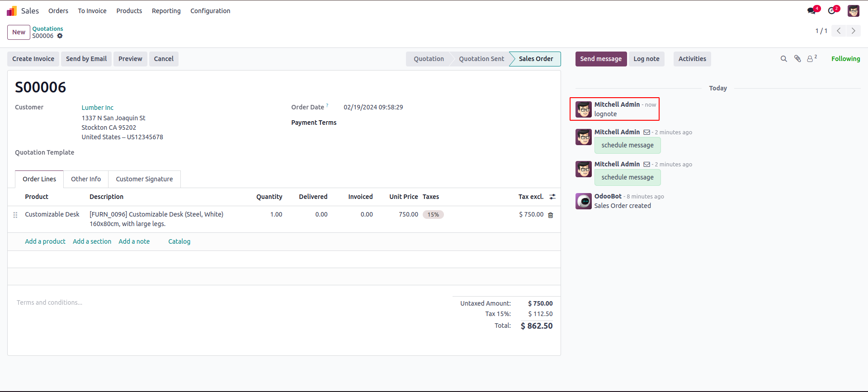Toggle the Following status
This screenshot has height=392, width=868.
845,59
